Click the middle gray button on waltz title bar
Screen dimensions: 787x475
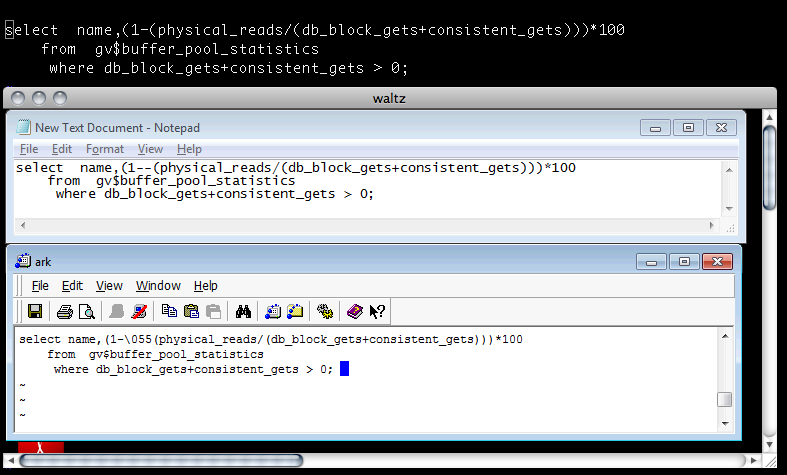pos(39,98)
